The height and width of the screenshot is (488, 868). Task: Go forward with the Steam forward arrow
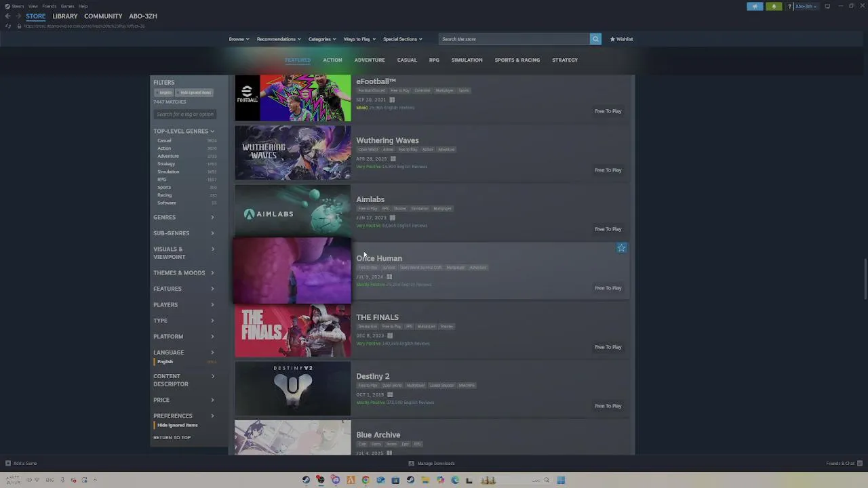pyautogui.click(x=18, y=16)
